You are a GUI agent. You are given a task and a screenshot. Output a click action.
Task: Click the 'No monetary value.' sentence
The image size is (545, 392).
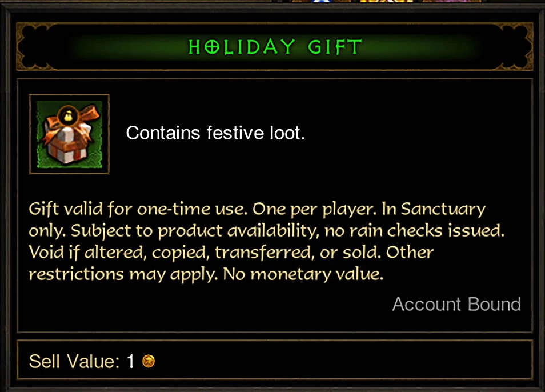point(303,274)
